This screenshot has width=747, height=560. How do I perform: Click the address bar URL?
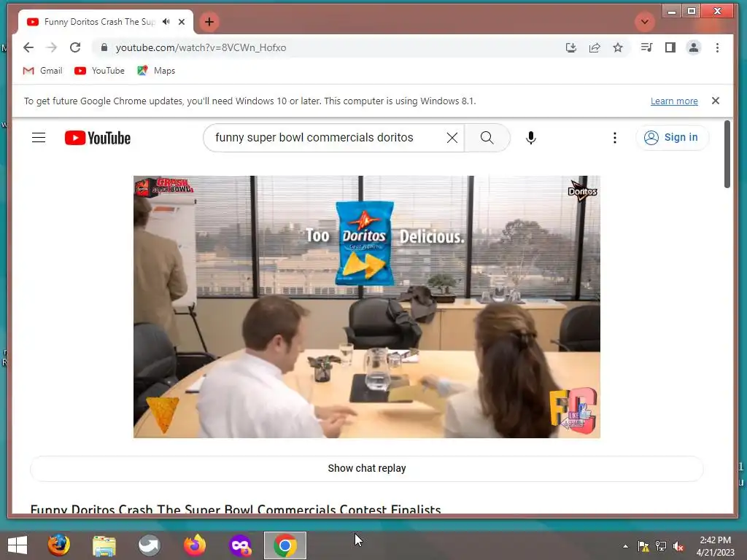201,47
